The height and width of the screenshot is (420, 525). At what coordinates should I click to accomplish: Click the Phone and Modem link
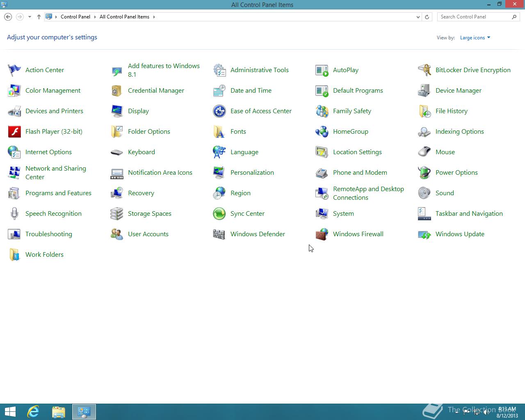360,173
